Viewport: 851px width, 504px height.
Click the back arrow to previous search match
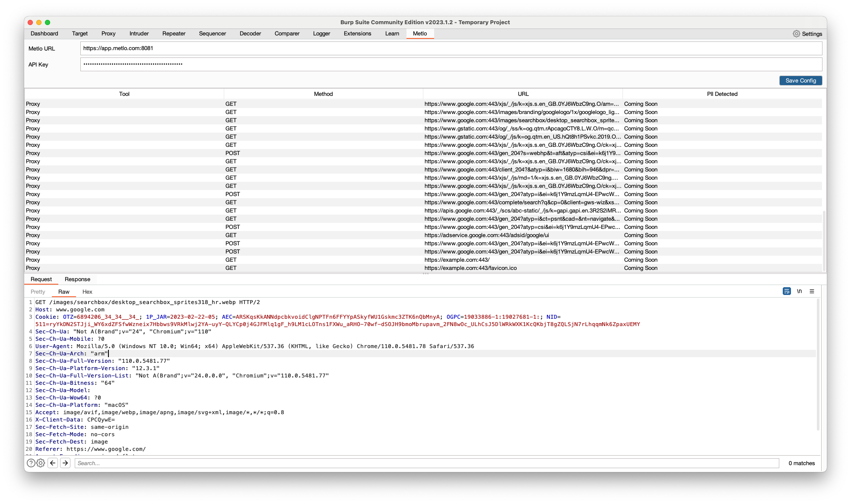(52, 463)
